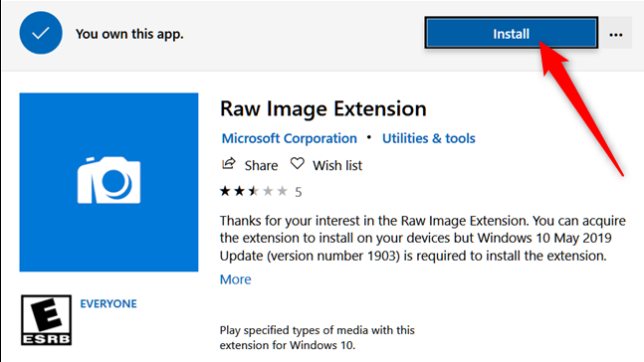644x362 pixels.
Task: Open the Microsoft Corporation publisher link
Action: pyautogui.click(x=289, y=138)
